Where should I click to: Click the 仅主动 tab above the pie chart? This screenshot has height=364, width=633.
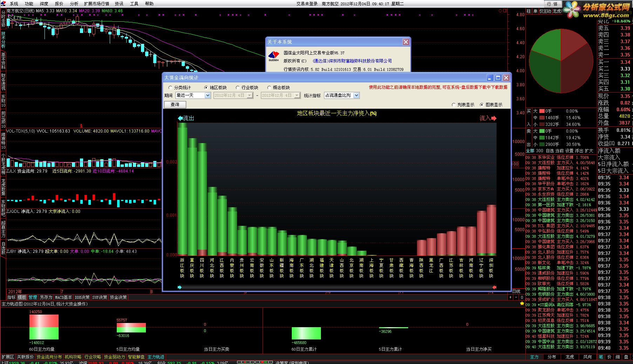pyautogui.click(x=545, y=11)
